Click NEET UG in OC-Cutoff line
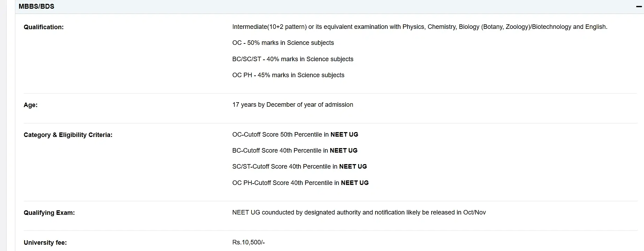 click(x=344, y=135)
